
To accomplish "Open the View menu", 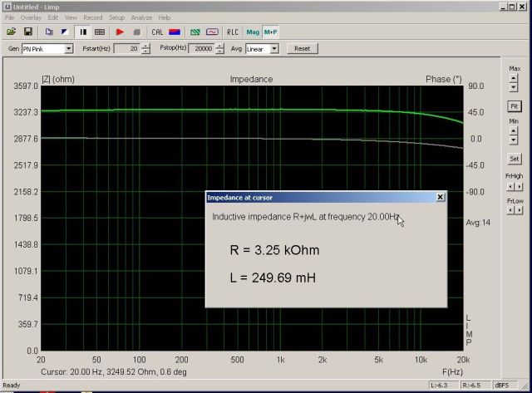I will (x=71, y=17).
